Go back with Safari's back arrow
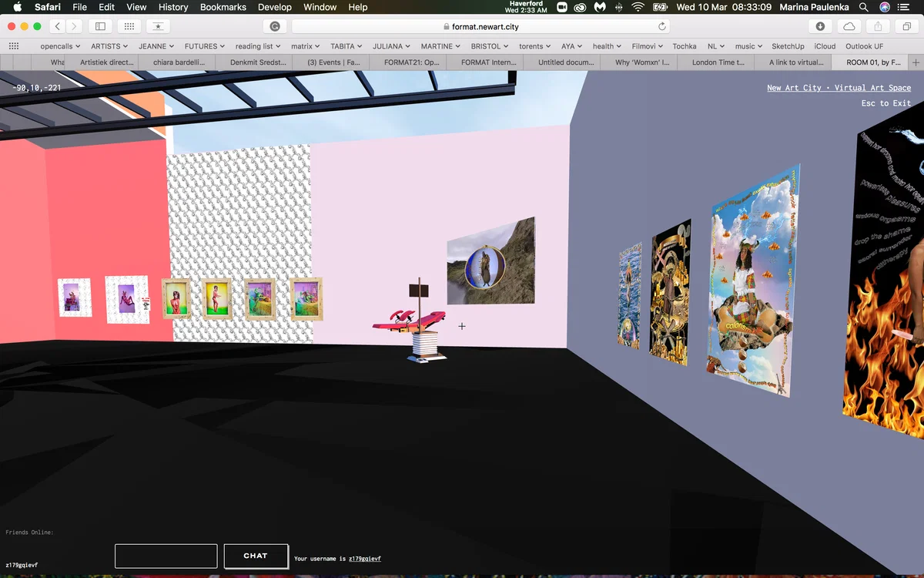 59,26
